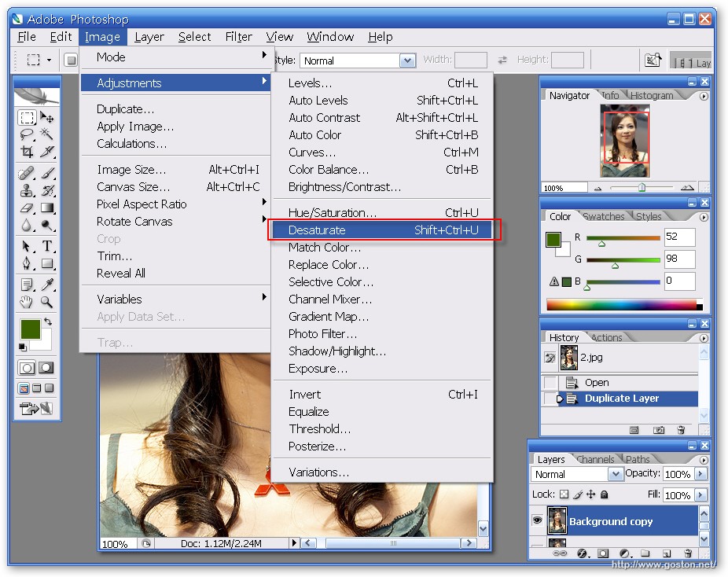
Task: Set history brush source for Open state
Action: (550, 383)
